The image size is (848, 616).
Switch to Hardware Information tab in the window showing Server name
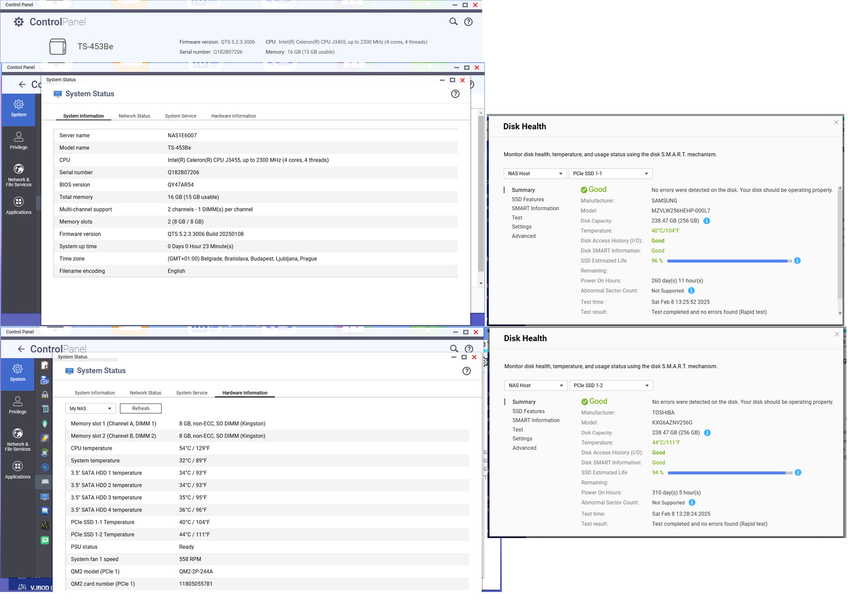tap(234, 116)
